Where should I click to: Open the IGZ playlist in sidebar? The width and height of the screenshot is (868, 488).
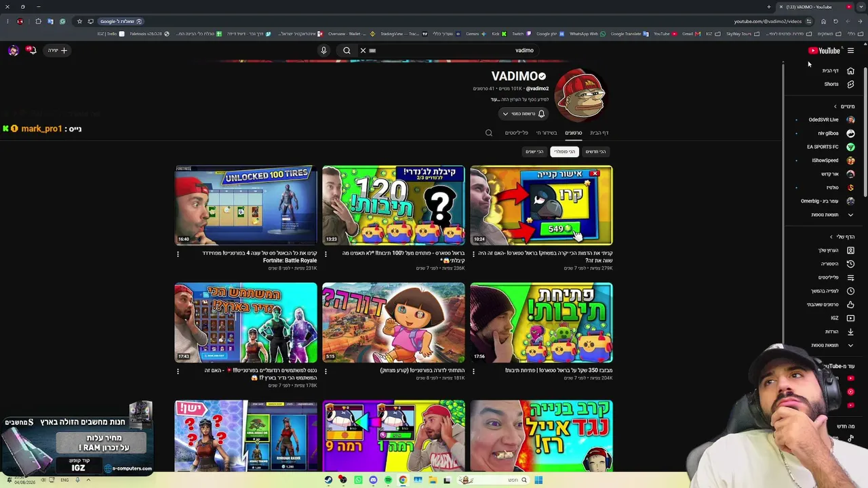tap(842, 318)
